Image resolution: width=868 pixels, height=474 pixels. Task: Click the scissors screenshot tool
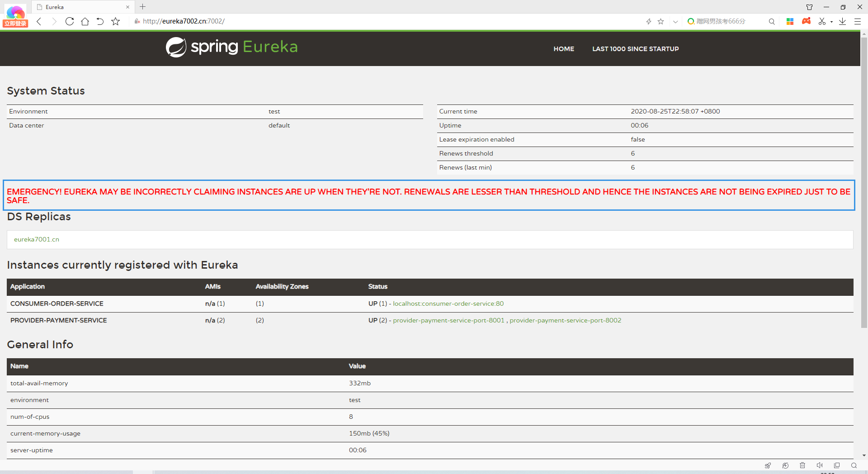pos(822,21)
